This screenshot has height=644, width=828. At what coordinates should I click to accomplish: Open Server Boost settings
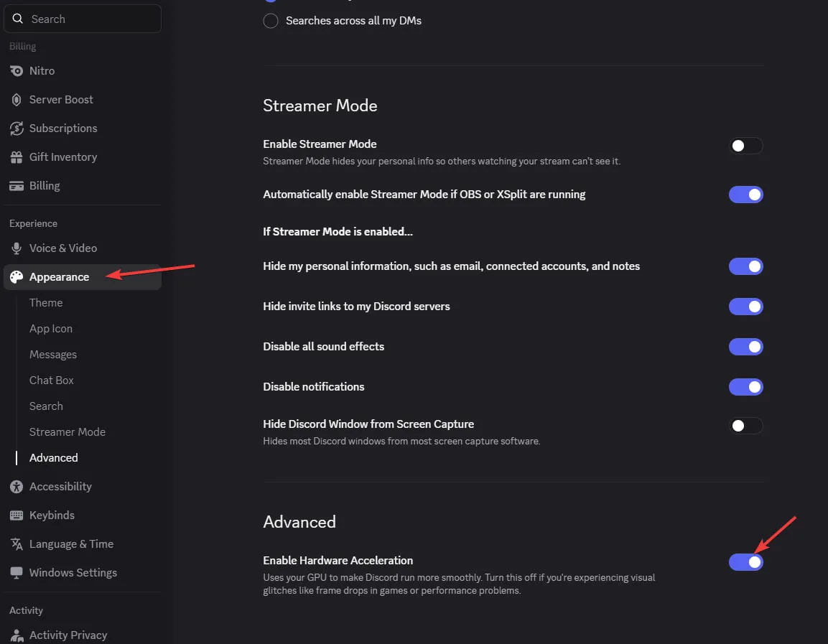82,100
